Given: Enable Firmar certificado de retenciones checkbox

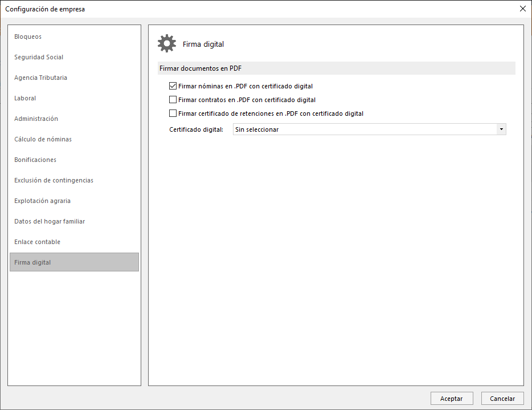Looking at the screenshot, I should tap(173, 113).
